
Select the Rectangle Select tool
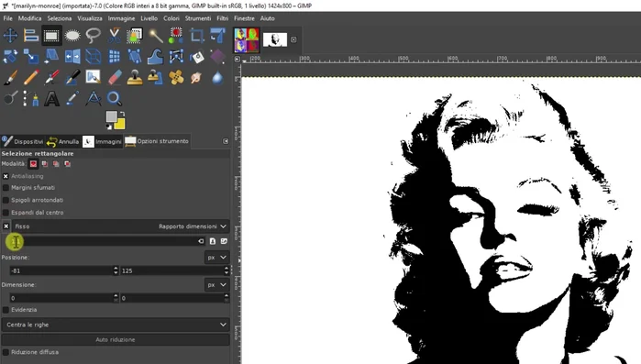pos(51,36)
